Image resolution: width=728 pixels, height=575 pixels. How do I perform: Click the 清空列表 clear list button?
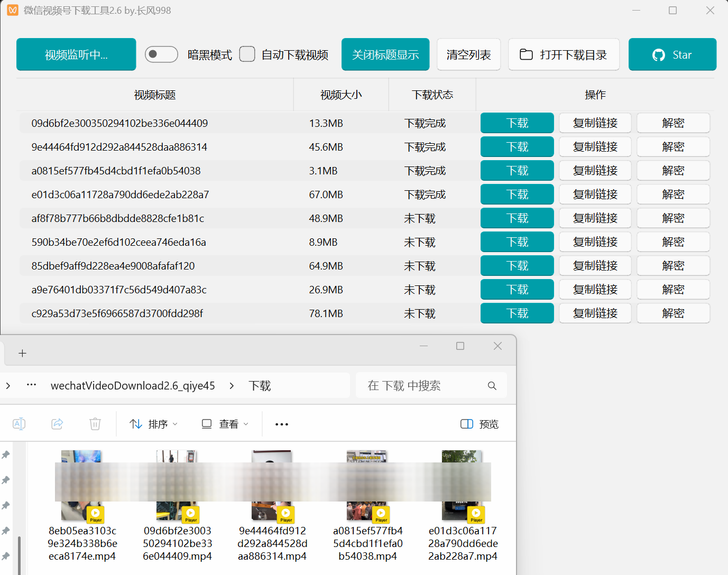coord(468,54)
